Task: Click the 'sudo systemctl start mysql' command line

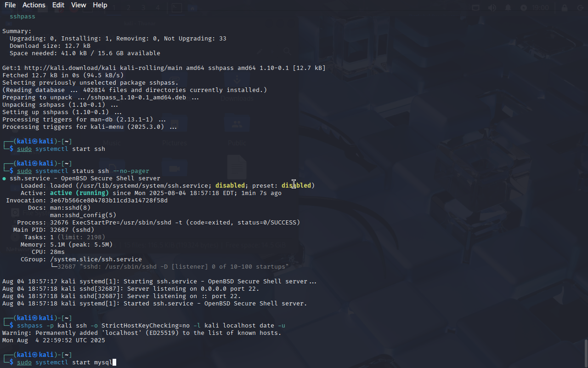Action: tap(65, 362)
